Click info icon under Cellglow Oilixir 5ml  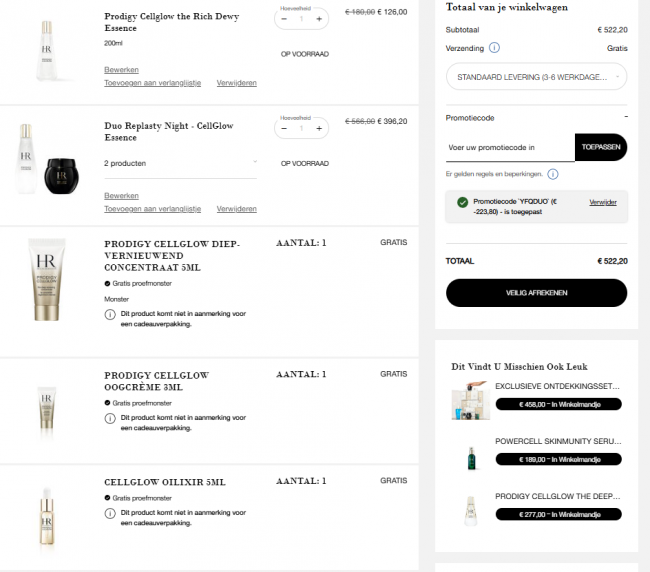tap(110, 514)
